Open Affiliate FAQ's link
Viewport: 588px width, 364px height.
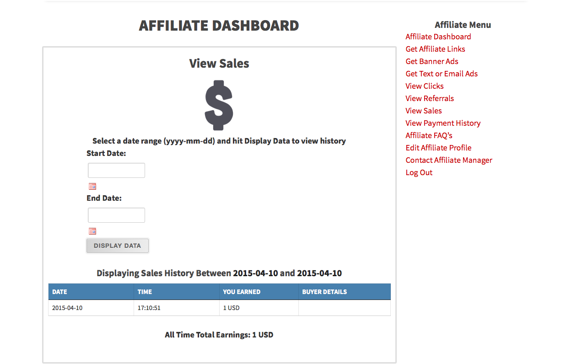click(429, 135)
